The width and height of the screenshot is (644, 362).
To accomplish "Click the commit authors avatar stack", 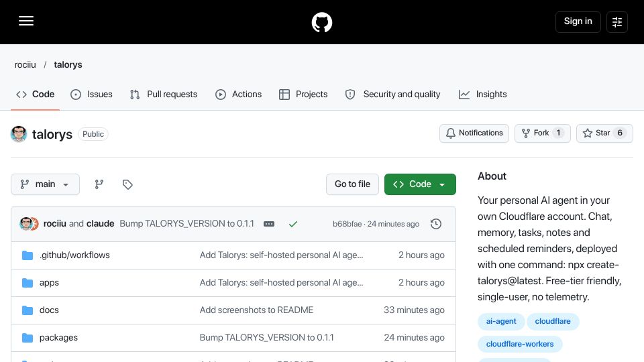I will coord(29,224).
